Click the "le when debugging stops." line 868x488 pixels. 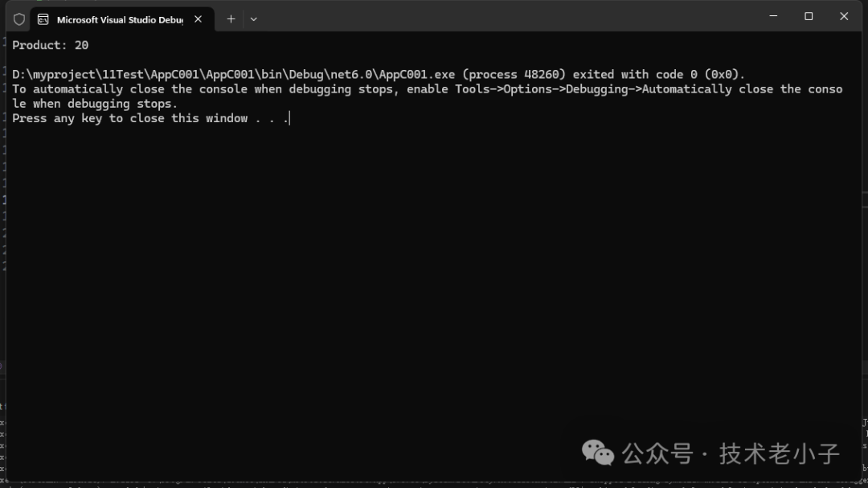click(x=95, y=104)
